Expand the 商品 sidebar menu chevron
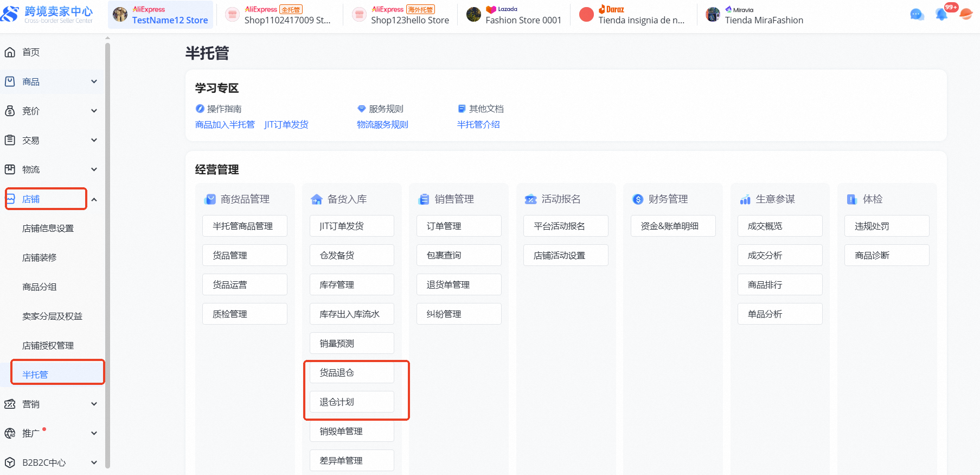The image size is (980, 475). pos(94,81)
